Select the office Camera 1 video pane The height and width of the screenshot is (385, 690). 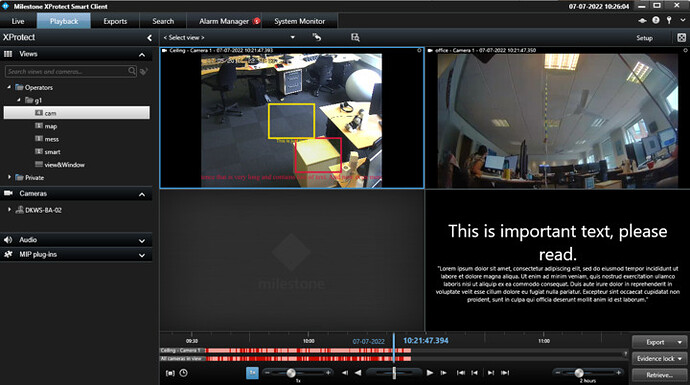pyautogui.click(x=558, y=118)
